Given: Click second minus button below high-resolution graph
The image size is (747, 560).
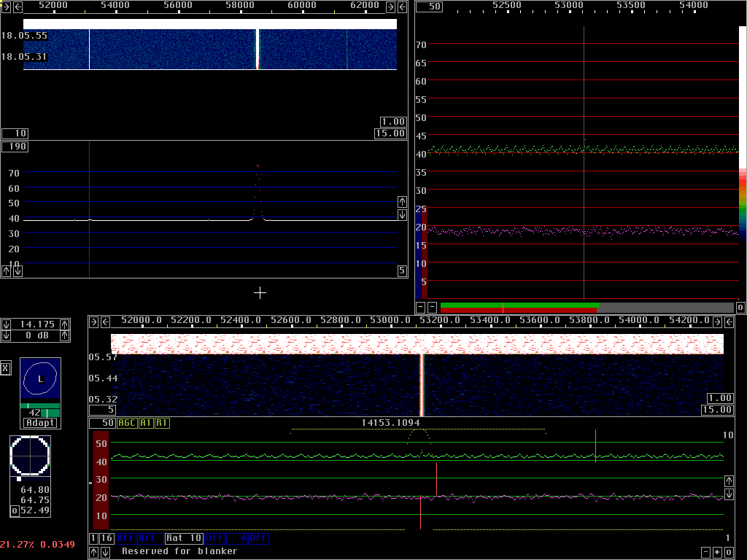Looking at the screenshot, I should point(432,307).
